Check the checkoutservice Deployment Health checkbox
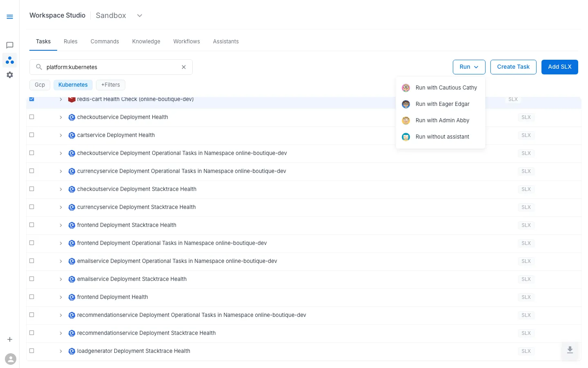 point(31,117)
